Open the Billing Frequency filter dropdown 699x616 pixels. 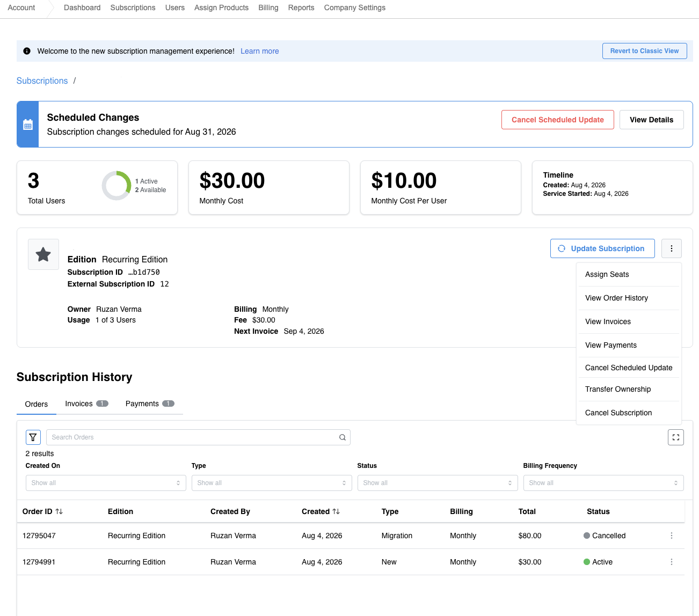point(603,483)
